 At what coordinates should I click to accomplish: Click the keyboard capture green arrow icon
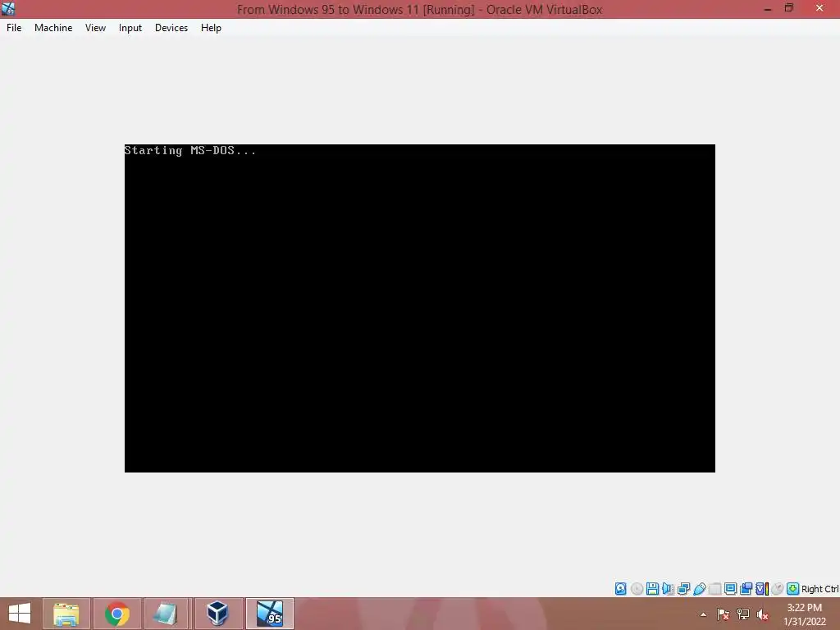tap(793, 589)
